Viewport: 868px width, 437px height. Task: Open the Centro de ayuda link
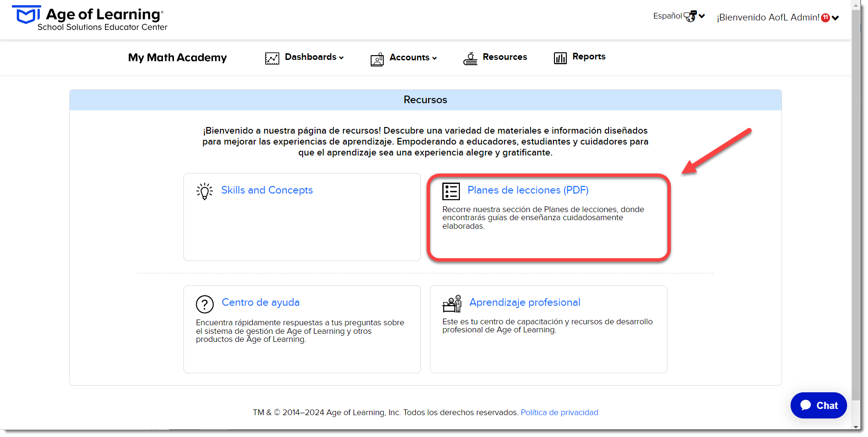(x=260, y=302)
